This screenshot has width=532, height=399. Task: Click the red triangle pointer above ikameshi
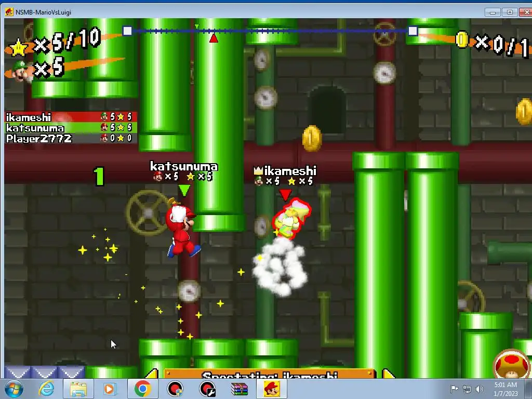[x=285, y=195]
